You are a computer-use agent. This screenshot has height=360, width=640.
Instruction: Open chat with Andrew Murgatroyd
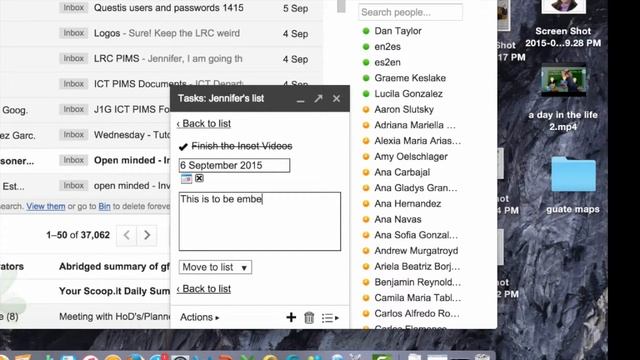click(416, 251)
